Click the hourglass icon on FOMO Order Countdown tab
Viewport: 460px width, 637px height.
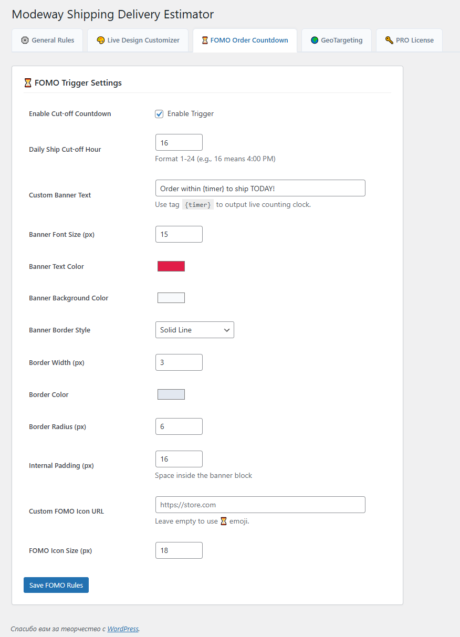click(x=205, y=40)
